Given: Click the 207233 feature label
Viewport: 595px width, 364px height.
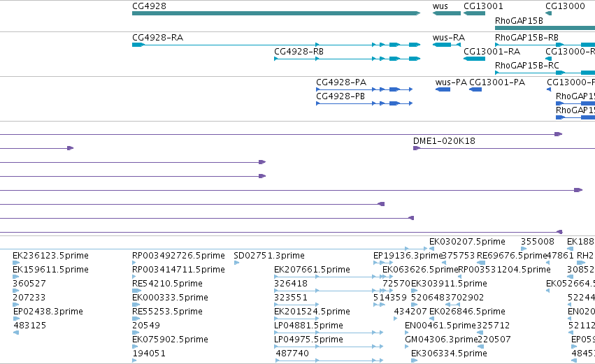Looking at the screenshot, I should tap(29, 298).
